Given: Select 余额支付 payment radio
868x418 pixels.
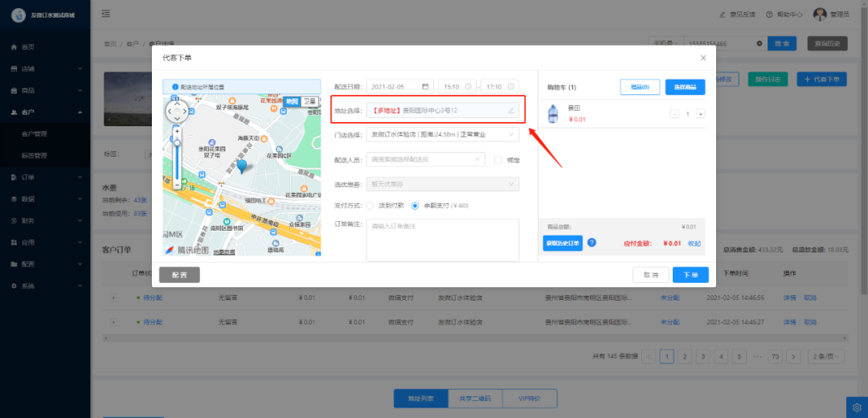Looking at the screenshot, I should pos(416,206).
